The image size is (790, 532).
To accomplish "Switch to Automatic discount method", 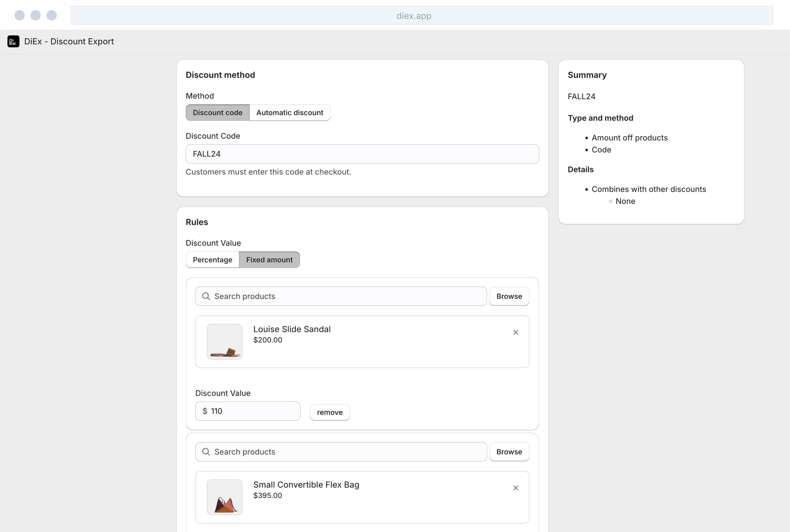I will pos(290,113).
